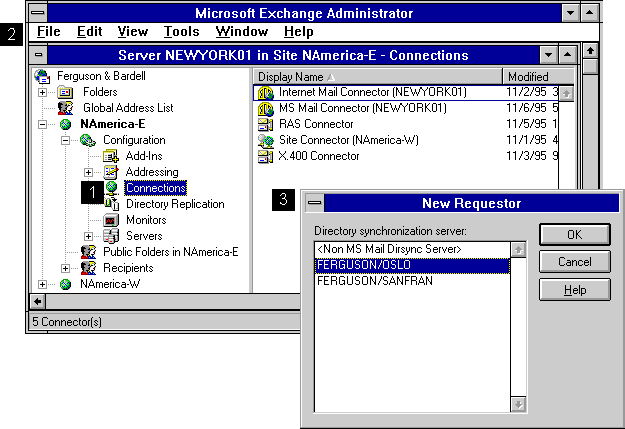Click the Addressing icon
The image size is (625, 429).
click(x=111, y=172)
